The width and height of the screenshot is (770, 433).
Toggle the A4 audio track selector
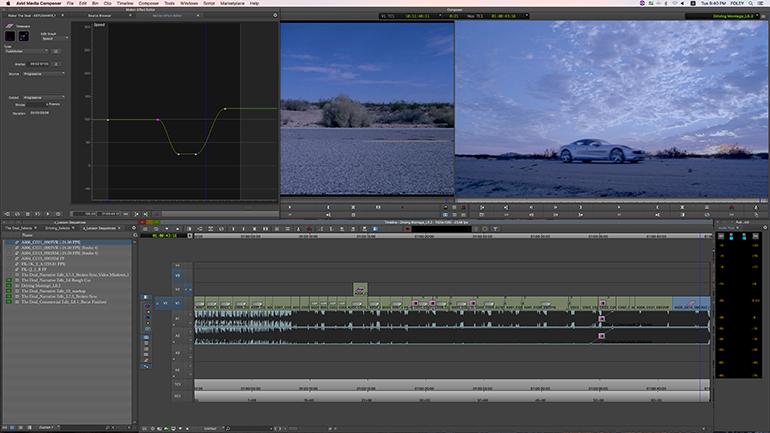pos(177,370)
